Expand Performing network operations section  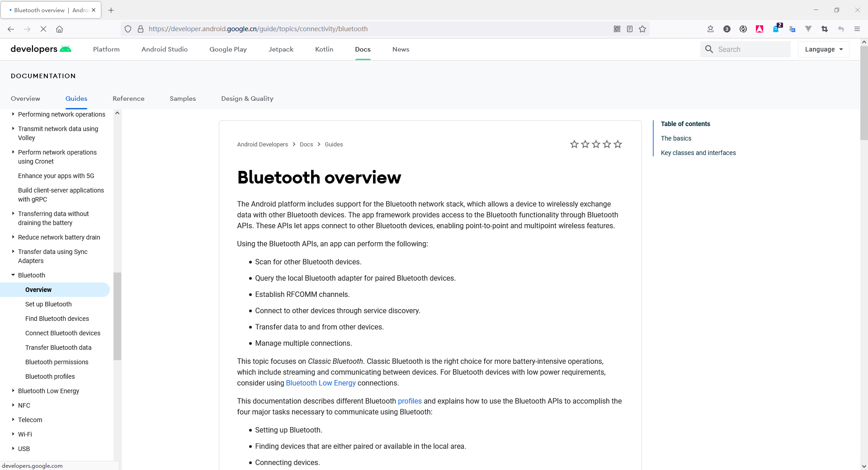click(x=13, y=114)
